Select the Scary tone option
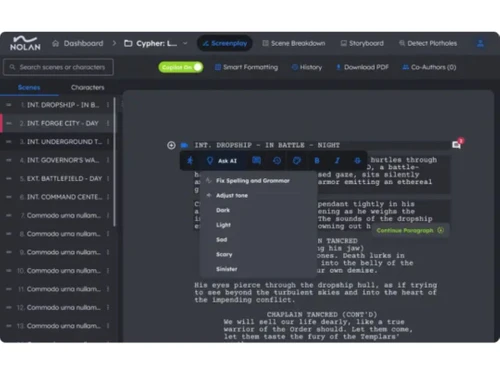 224,254
